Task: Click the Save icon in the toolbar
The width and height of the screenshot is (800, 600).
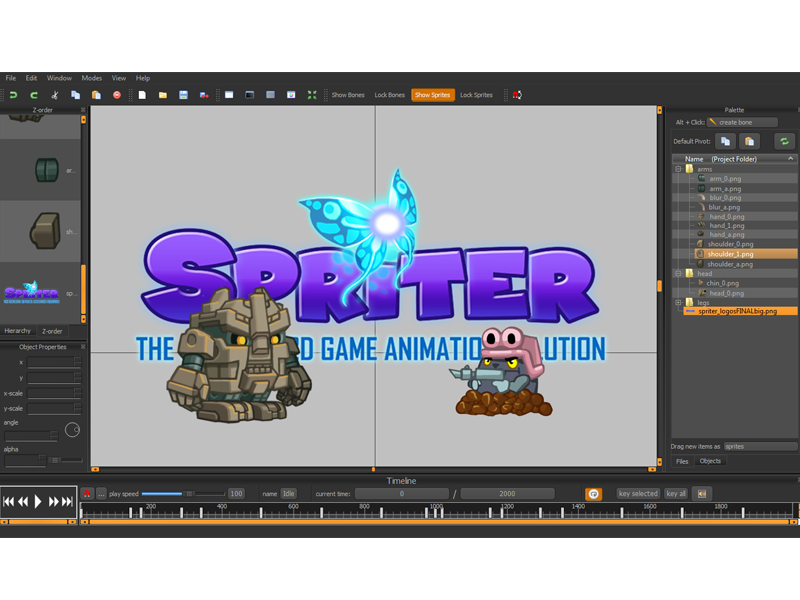Action: pyautogui.click(x=184, y=94)
